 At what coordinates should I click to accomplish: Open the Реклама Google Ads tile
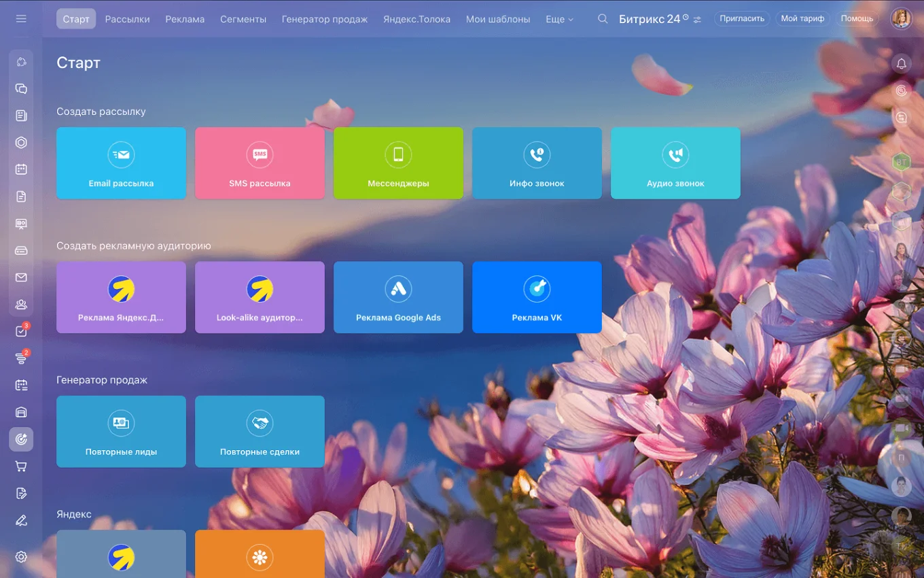click(398, 297)
